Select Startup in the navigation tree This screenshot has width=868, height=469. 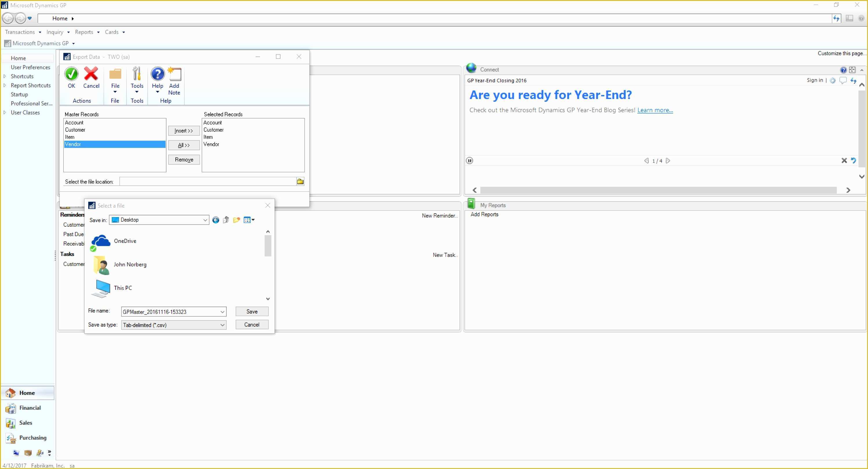pyautogui.click(x=19, y=95)
